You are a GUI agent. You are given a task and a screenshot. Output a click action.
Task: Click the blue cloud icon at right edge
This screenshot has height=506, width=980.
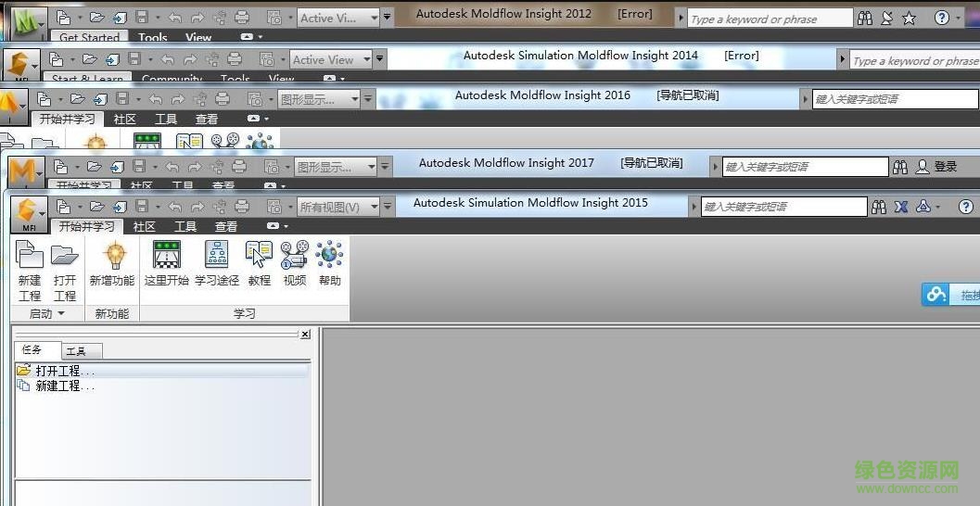(935, 294)
